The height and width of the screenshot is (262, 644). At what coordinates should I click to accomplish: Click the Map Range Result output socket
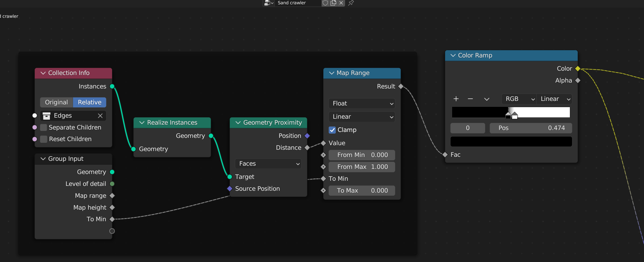401,86
